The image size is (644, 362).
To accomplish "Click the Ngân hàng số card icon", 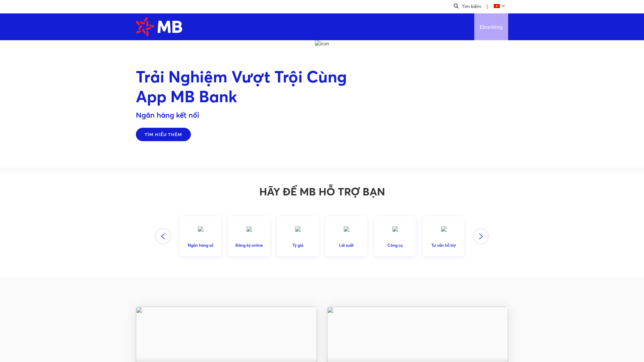I will 201,229.
